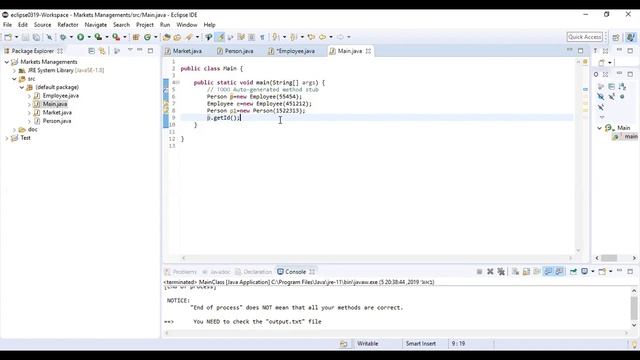
Task: Open the File menu
Action: (7, 25)
